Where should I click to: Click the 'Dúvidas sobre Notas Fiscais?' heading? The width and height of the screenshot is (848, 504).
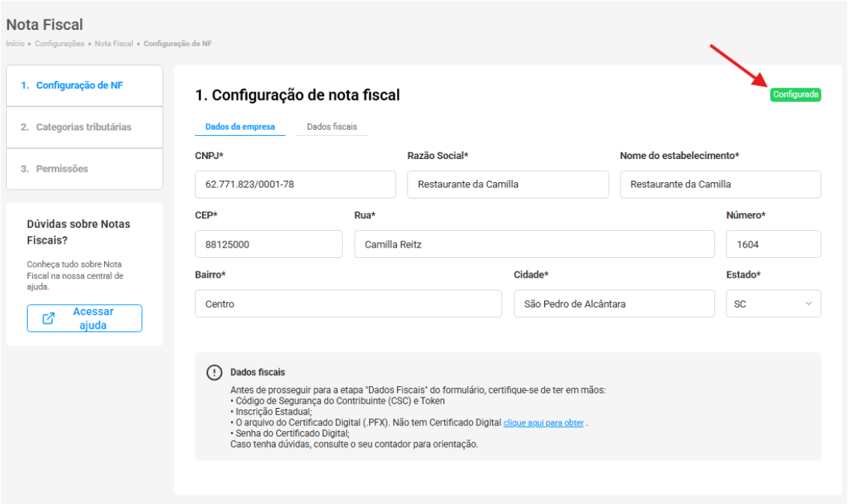coord(78,232)
